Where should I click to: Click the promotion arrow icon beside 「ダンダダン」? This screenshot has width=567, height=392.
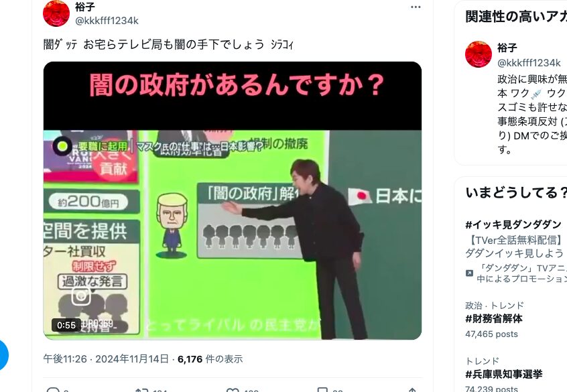[469, 273]
